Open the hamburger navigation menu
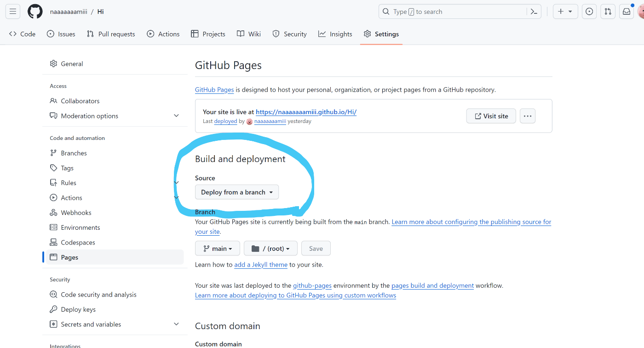The height and width of the screenshot is (348, 644). [13, 12]
